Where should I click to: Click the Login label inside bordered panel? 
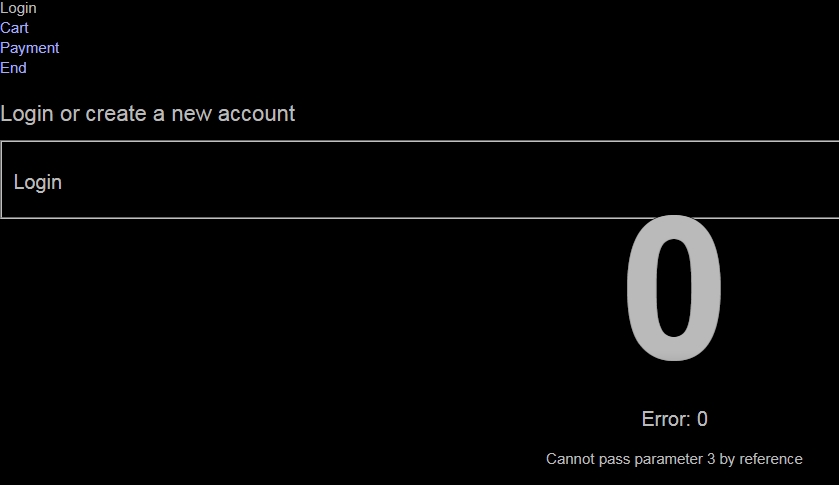(37, 182)
